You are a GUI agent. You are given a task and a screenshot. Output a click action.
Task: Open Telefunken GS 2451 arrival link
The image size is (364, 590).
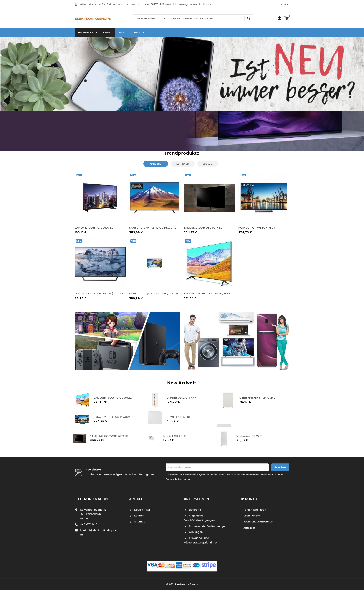click(249, 436)
